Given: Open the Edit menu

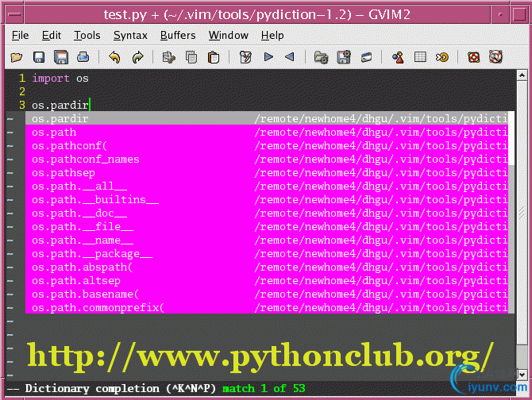Looking at the screenshot, I should [x=52, y=35].
